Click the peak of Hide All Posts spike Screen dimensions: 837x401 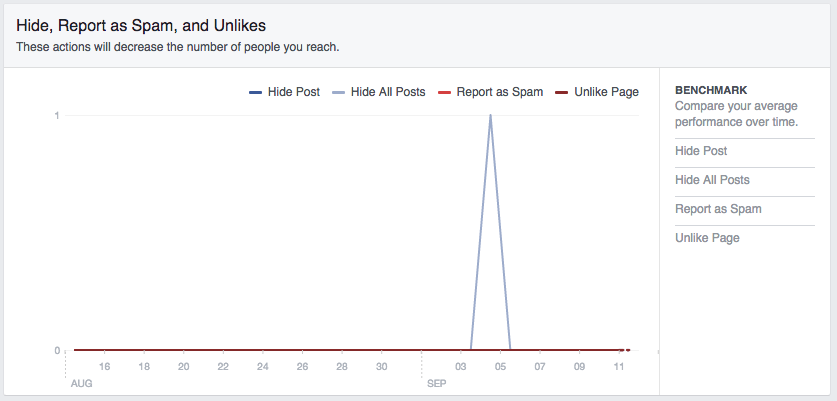[x=490, y=115]
